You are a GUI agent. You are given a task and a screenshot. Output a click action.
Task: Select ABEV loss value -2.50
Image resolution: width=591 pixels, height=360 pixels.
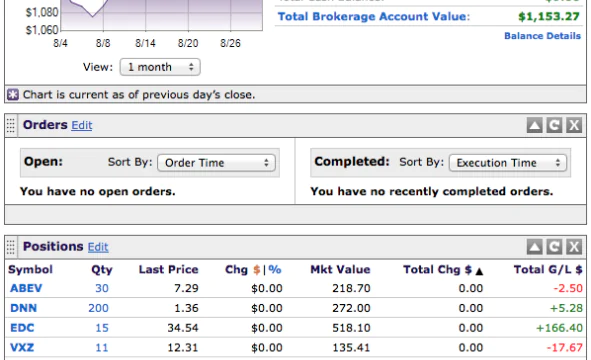[568, 288]
